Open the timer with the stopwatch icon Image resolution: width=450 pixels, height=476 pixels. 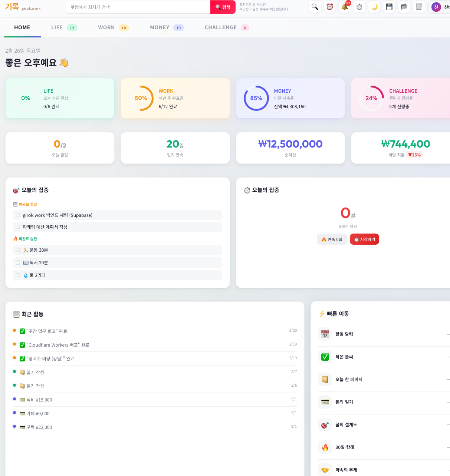coord(359,7)
